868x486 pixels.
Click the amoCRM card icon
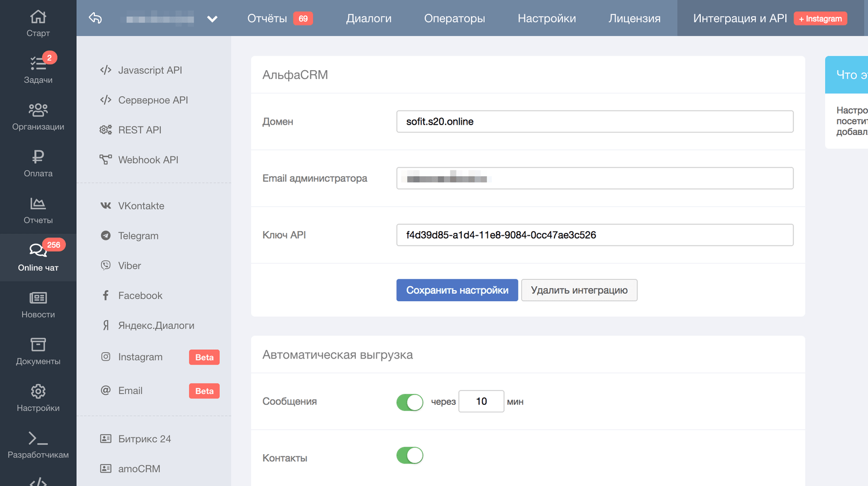[x=105, y=469]
